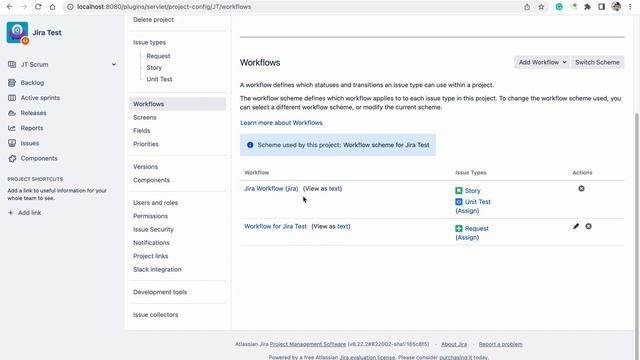Open Permissions settings
This screenshot has width=640, height=360.
(150, 216)
